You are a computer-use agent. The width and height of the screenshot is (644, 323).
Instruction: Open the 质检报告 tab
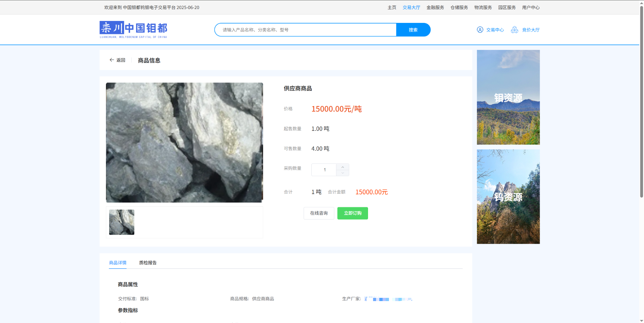coord(148,263)
